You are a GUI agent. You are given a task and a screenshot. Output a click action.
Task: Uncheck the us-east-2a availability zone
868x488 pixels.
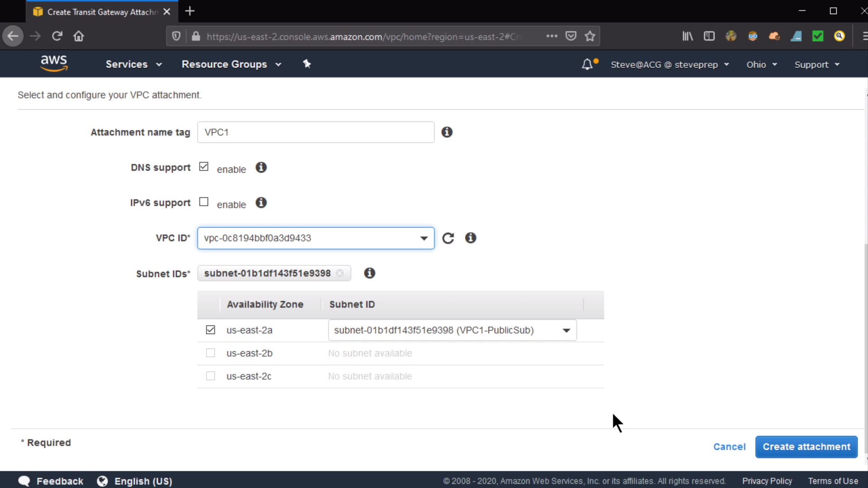click(210, 330)
